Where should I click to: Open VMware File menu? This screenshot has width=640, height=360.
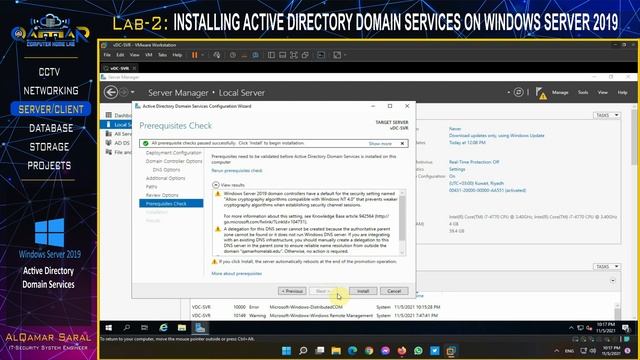[x=107, y=55]
